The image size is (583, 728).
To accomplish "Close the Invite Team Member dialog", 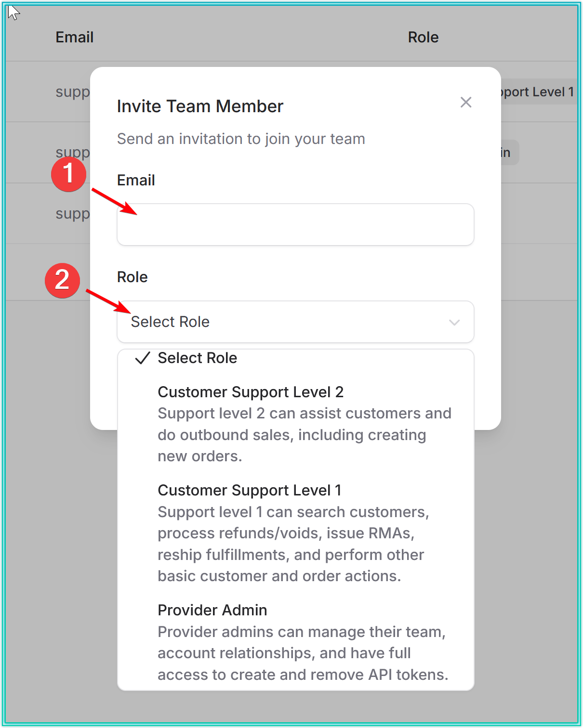I will [x=465, y=102].
